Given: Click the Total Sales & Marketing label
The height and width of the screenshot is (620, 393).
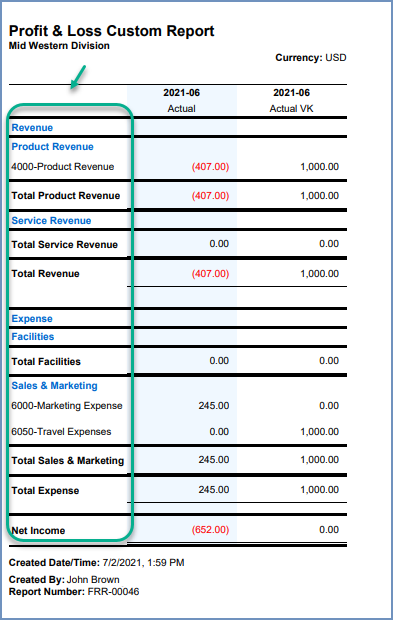Looking at the screenshot, I should click(x=68, y=461).
